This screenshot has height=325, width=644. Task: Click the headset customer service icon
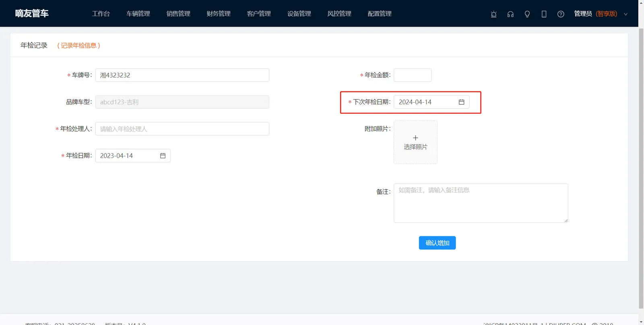coord(510,14)
